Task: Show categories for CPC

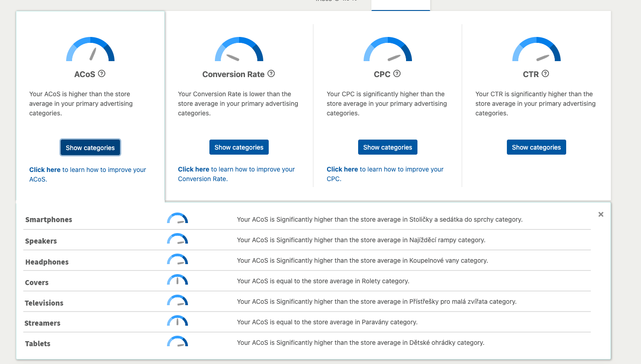Action: pos(388,147)
